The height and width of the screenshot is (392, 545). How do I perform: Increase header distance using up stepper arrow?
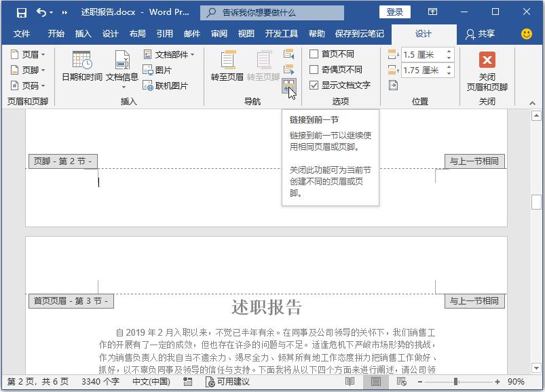(x=449, y=52)
